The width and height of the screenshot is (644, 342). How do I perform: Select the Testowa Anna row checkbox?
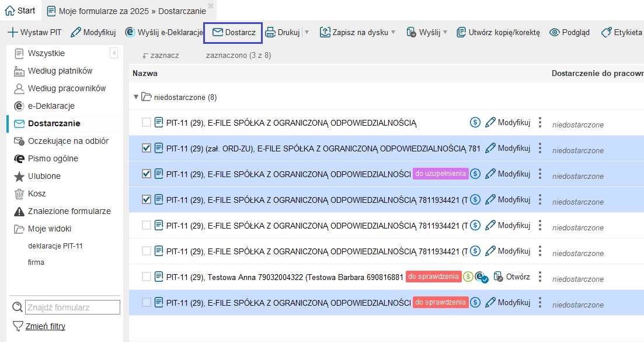[147, 277]
